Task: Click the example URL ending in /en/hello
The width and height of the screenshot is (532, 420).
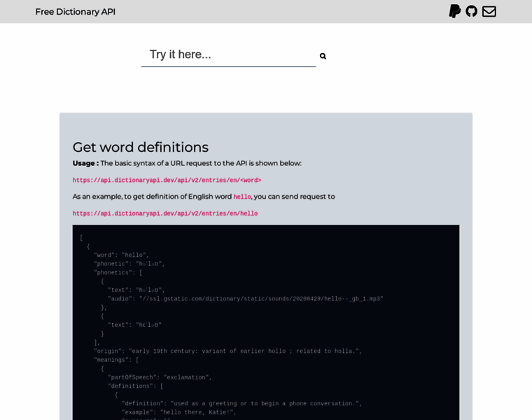Action: [165, 213]
